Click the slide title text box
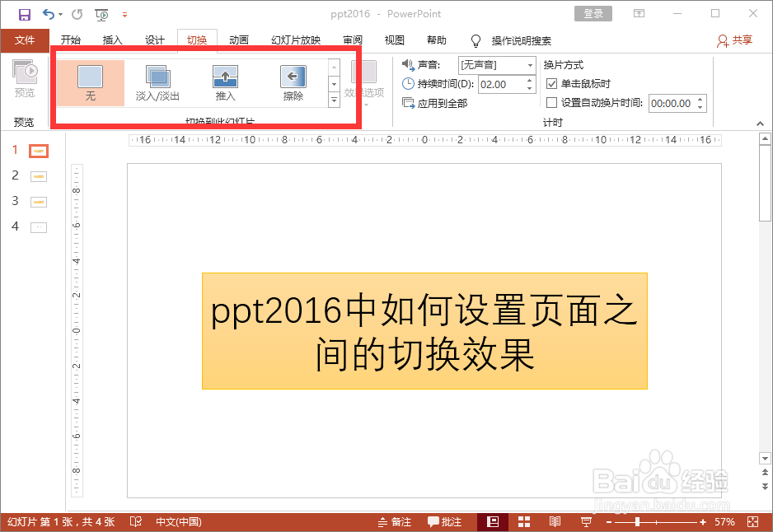Viewport: 773px width, 532px height. tap(424, 331)
